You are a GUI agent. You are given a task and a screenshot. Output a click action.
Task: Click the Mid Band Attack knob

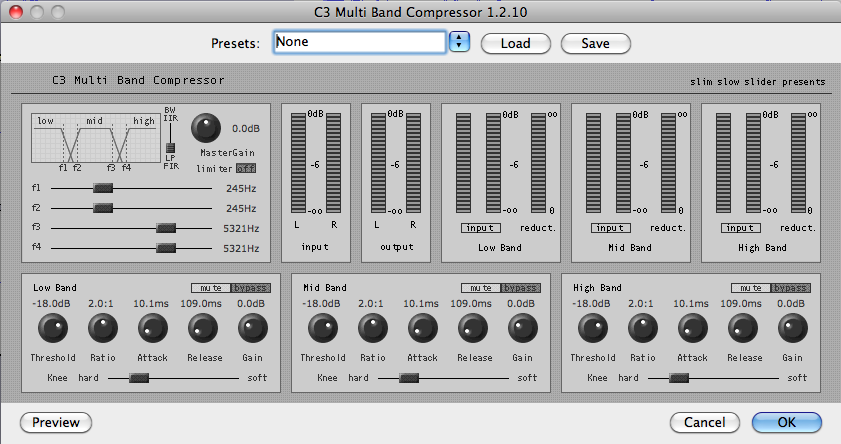click(x=422, y=327)
